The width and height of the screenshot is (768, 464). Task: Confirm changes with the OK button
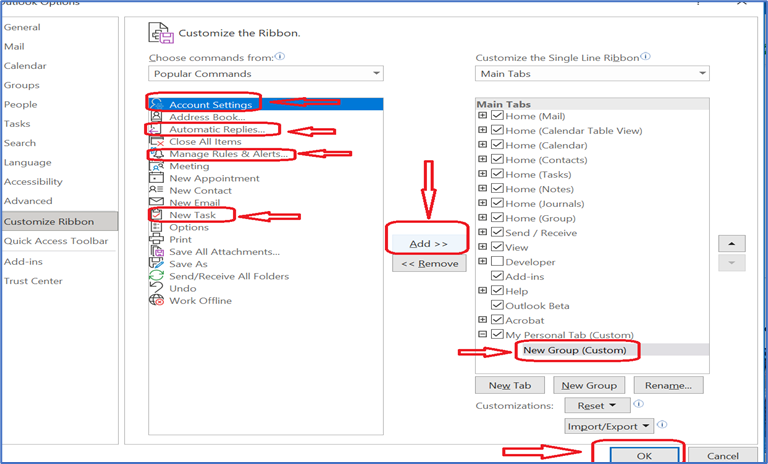645,456
